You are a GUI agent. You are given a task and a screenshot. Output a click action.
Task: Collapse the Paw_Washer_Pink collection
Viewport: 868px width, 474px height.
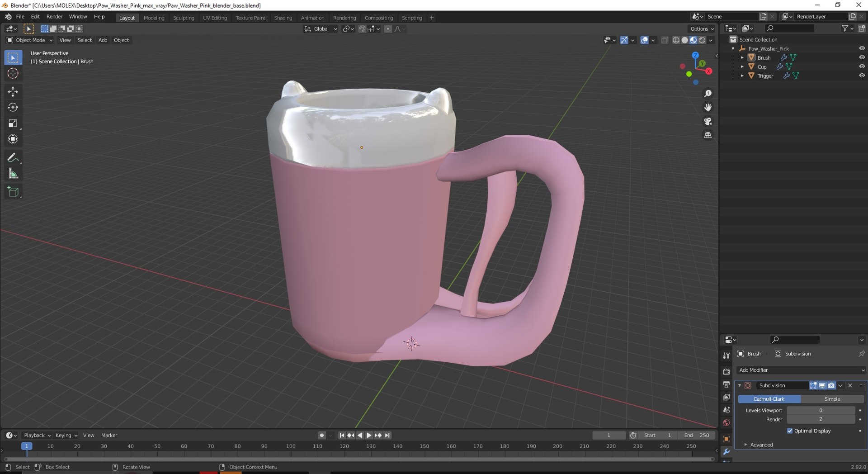point(733,48)
